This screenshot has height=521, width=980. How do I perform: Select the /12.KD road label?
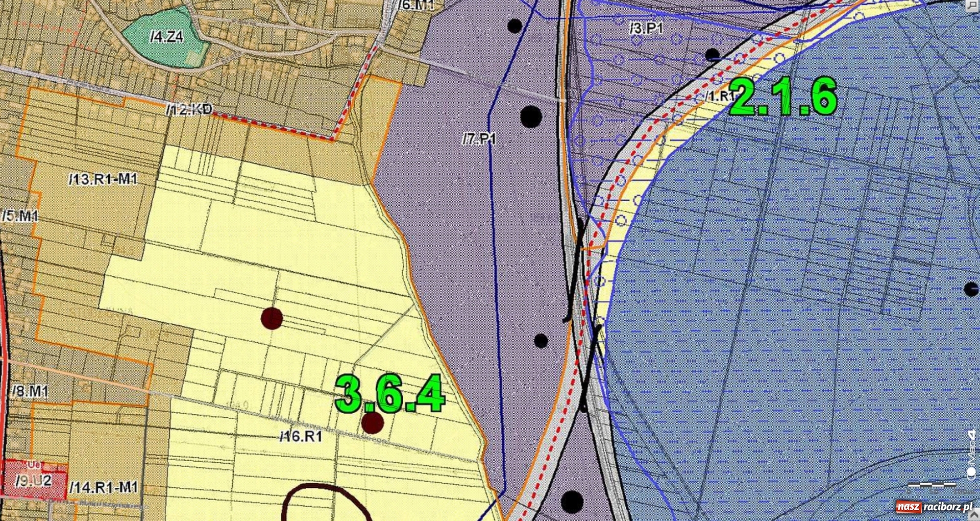pyautogui.click(x=189, y=109)
